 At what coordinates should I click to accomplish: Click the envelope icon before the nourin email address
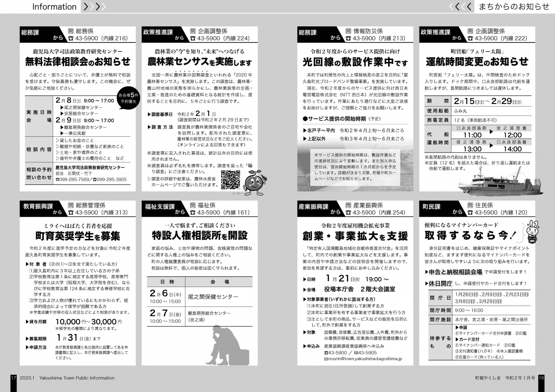click(x=327, y=358)
